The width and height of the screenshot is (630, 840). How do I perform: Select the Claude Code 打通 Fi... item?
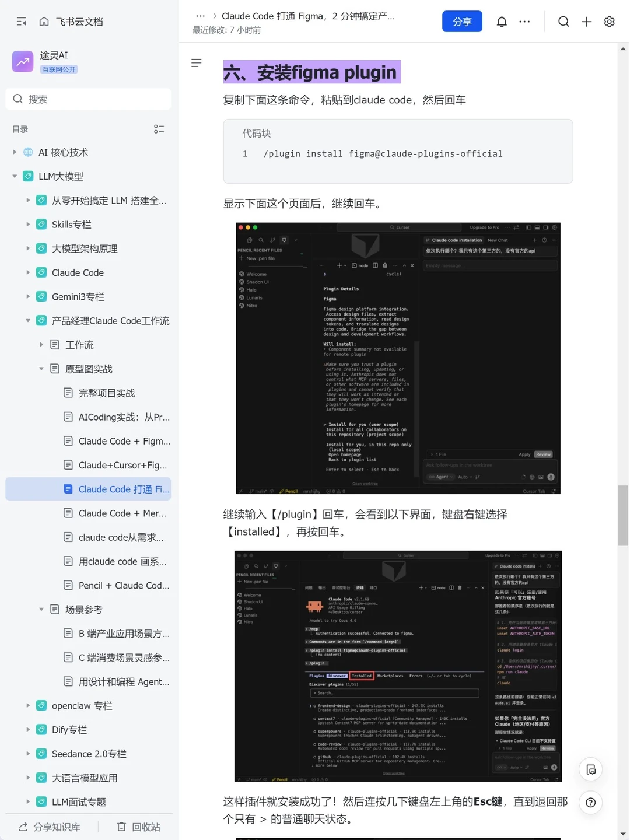(x=88, y=489)
